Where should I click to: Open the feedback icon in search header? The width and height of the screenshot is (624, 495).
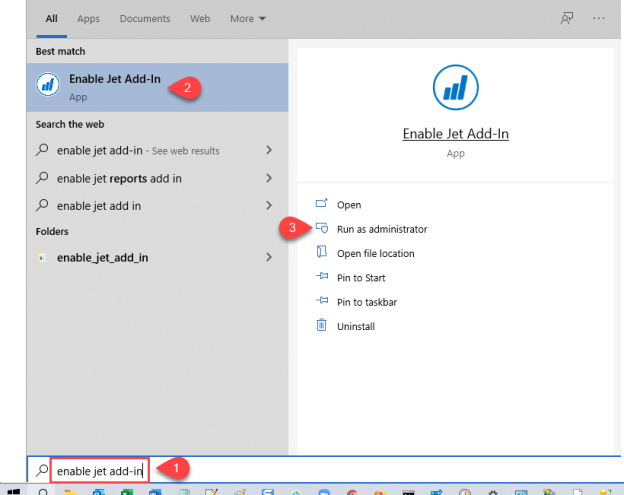pyautogui.click(x=567, y=18)
